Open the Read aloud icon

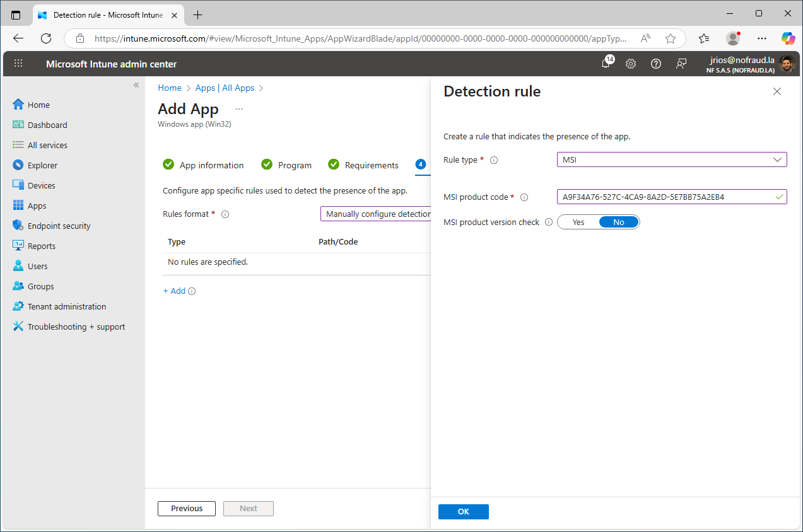pos(645,38)
